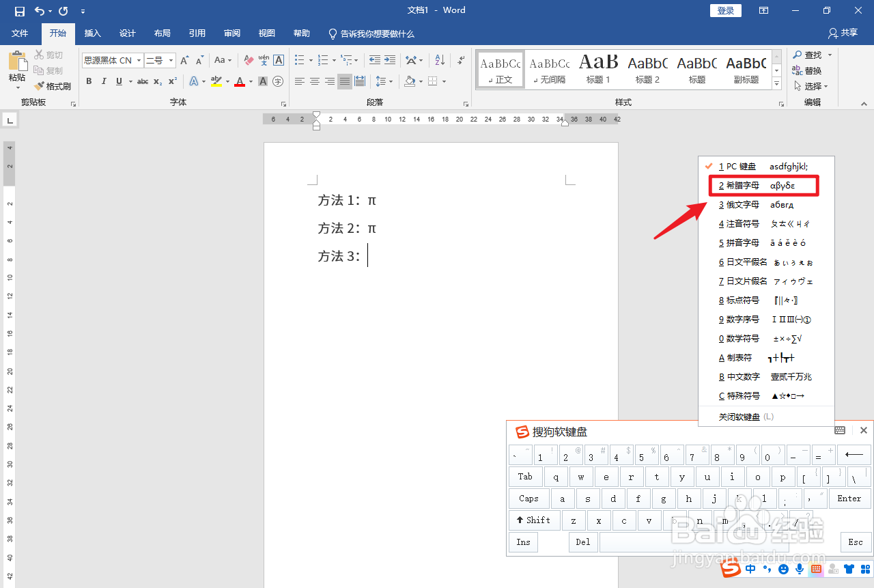Click the Decrease Indent icon
Viewport: 874px width, 588px height.
coord(374,60)
